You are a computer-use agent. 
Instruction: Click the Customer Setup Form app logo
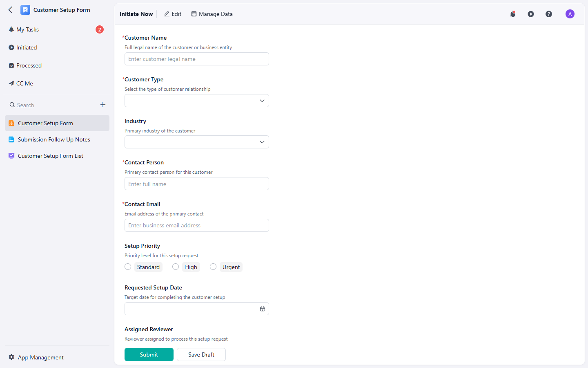pyautogui.click(x=25, y=10)
